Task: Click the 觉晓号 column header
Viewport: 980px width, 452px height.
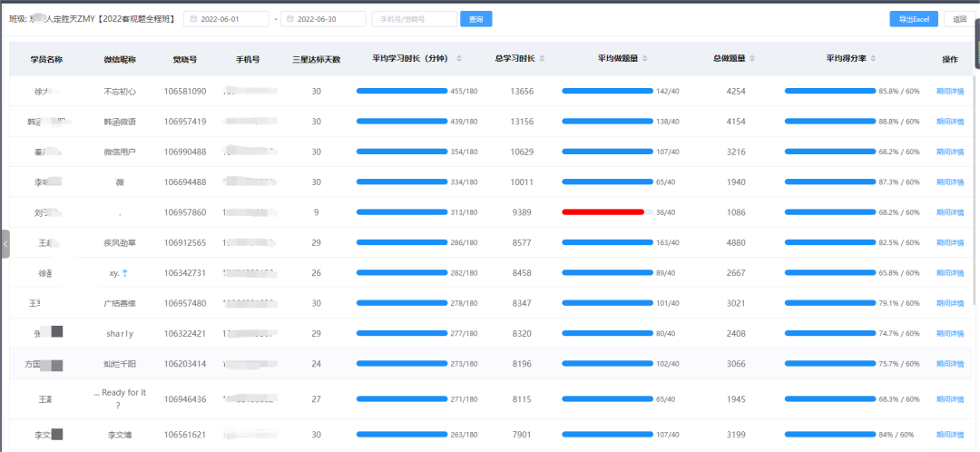Action: pos(185,59)
